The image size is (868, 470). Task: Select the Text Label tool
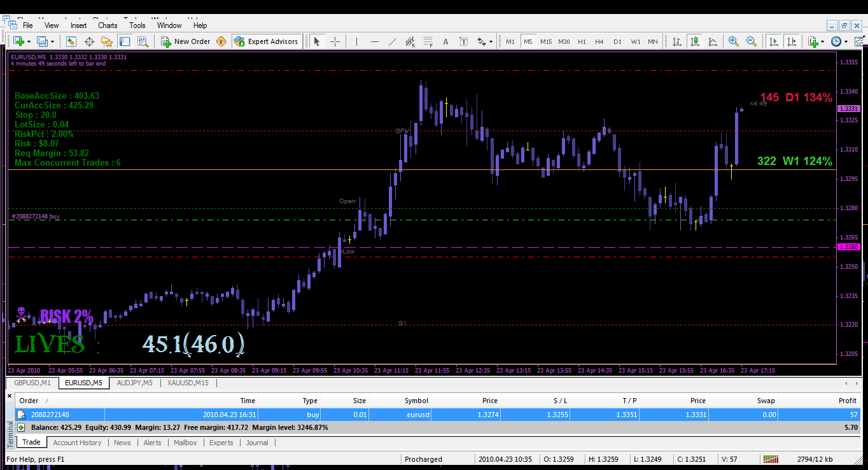tap(463, 41)
